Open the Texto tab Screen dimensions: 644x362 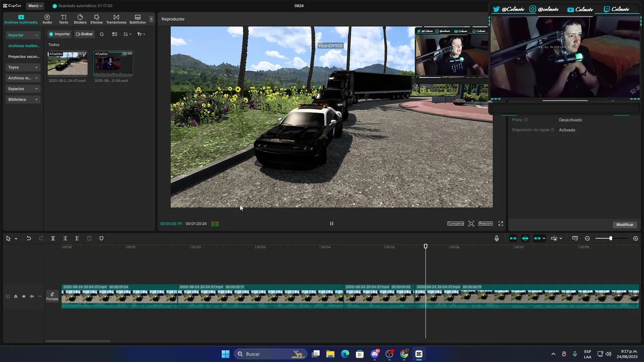[x=63, y=19]
